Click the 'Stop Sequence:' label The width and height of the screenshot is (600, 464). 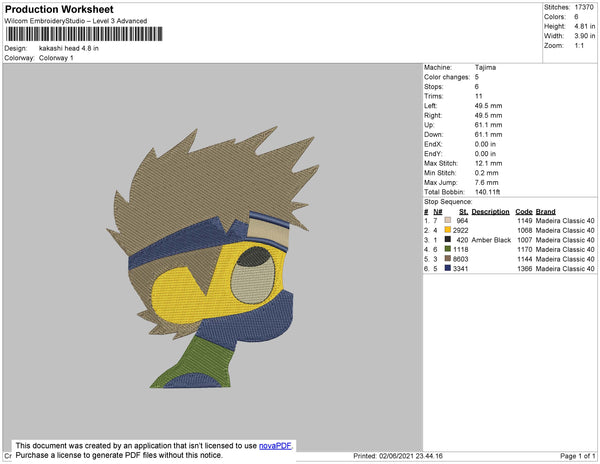pos(448,202)
